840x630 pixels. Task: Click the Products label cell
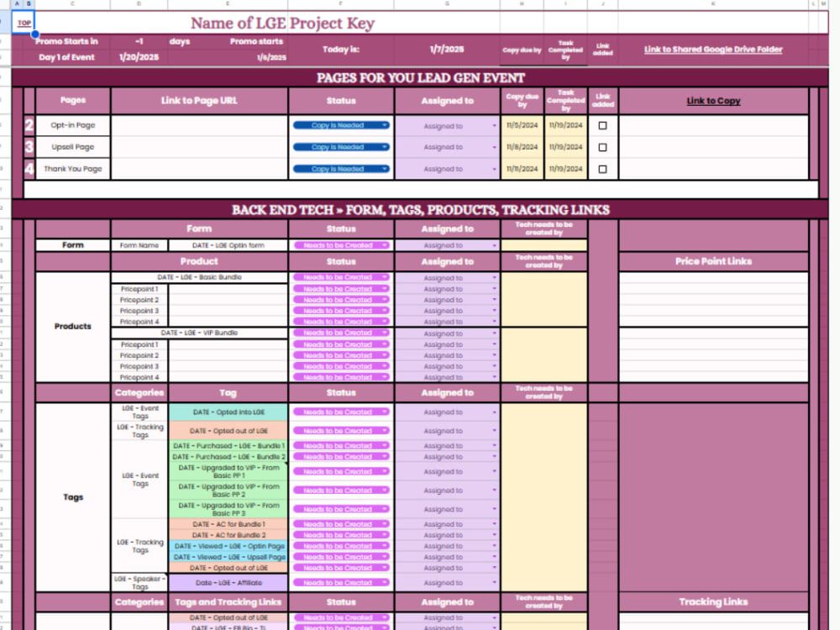tap(73, 326)
